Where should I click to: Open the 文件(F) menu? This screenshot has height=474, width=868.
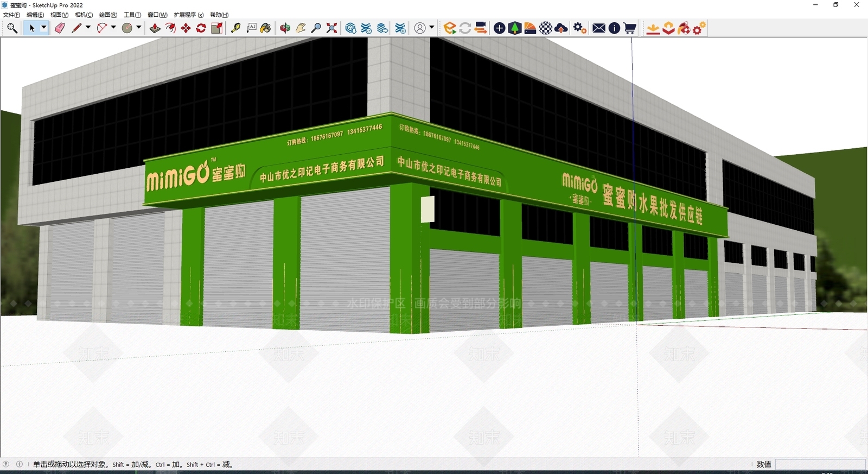(x=12, y=15)
